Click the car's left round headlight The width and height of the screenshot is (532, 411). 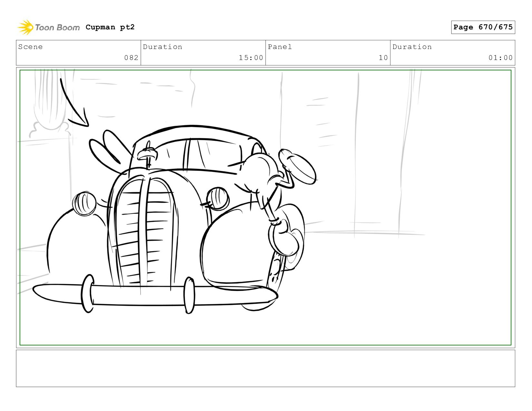tap(84, 203)
